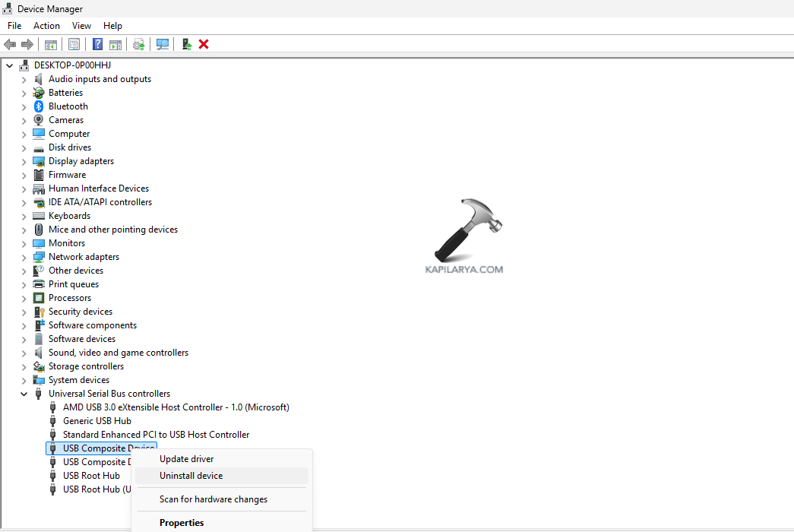Click the Bluetooth category icon
794x532 pixels.
(39, 106)
